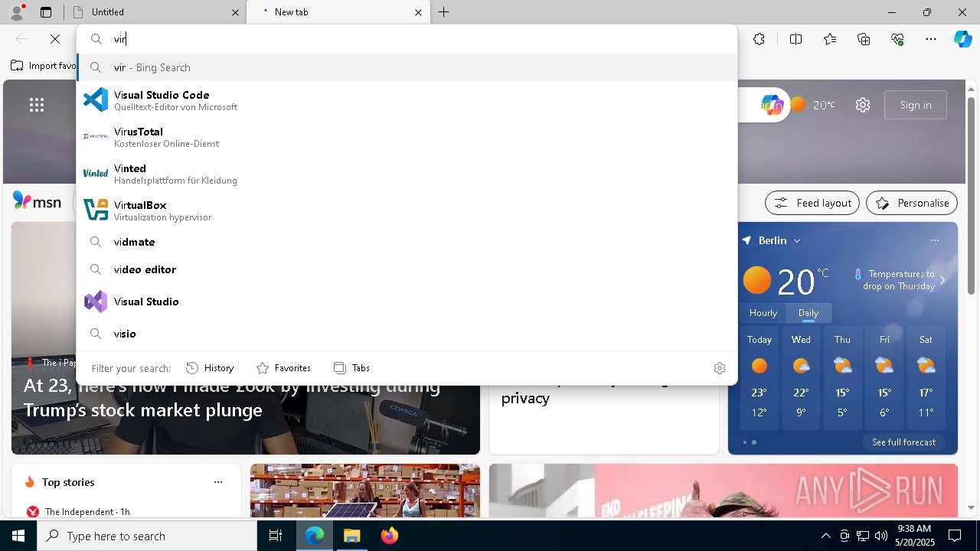Screen dimensions: 980x551
Task: Select the Thu forecast column
Action: pyautogui.click(x=842, y=379)
